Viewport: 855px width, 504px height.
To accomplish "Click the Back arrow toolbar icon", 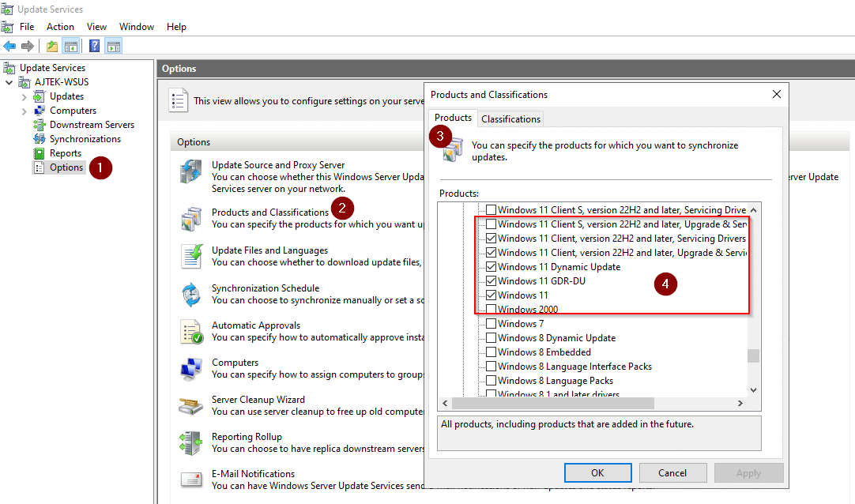I will click(9, 47).
